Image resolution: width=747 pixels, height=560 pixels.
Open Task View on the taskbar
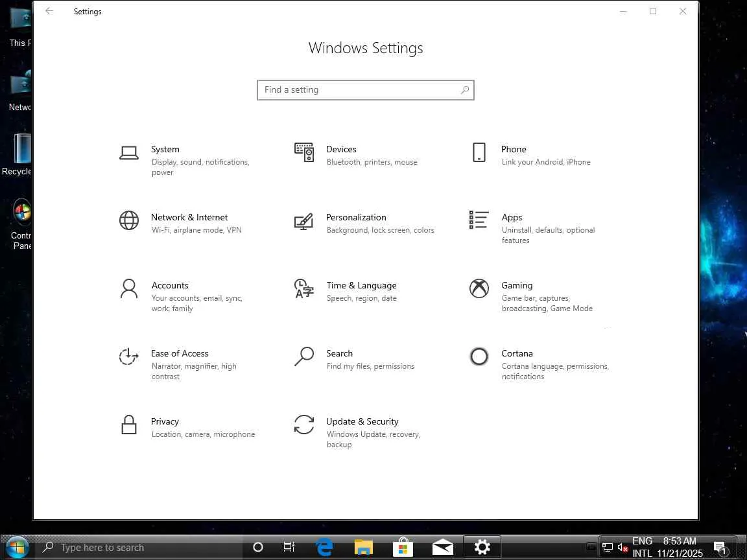[289, 548]
